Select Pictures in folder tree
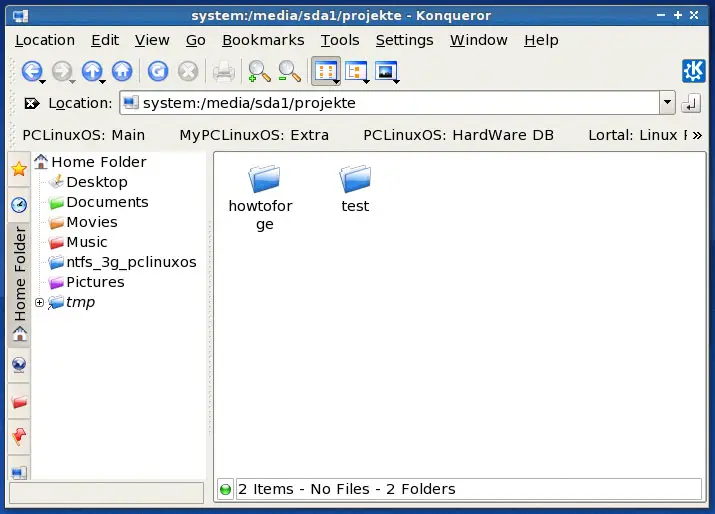715x514 pixels. point(87,282)
